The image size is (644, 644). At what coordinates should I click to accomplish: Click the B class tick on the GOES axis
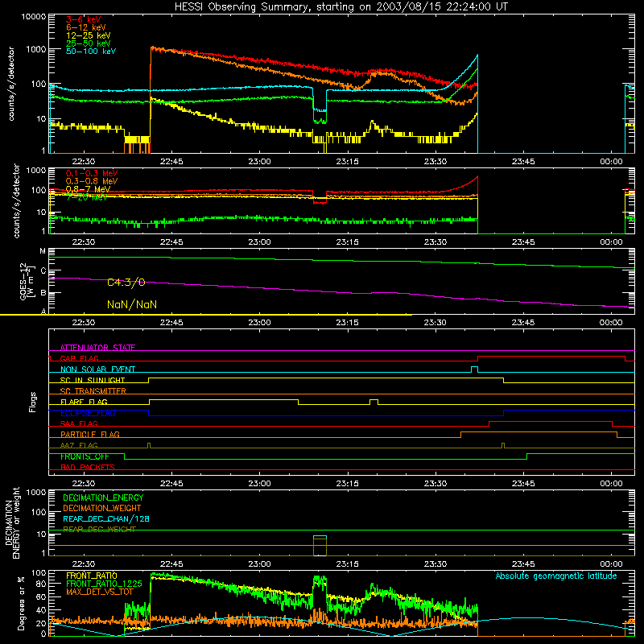[x=43, y=293]
